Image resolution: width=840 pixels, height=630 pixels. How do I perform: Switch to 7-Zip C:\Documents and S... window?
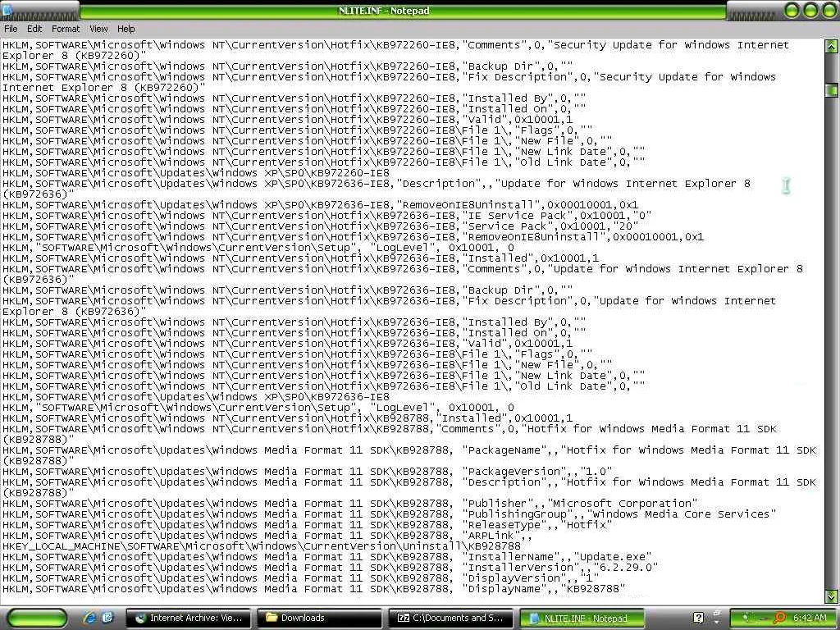click(450, 619)
